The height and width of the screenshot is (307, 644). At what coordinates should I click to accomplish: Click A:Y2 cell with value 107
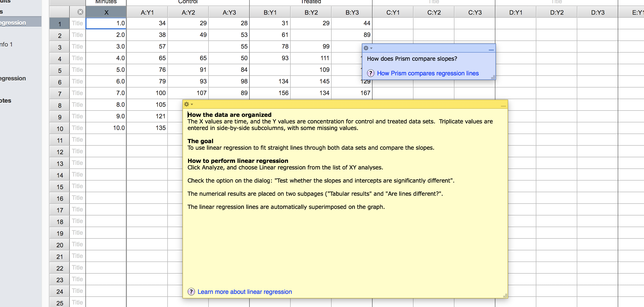click(x=188, y=93)
